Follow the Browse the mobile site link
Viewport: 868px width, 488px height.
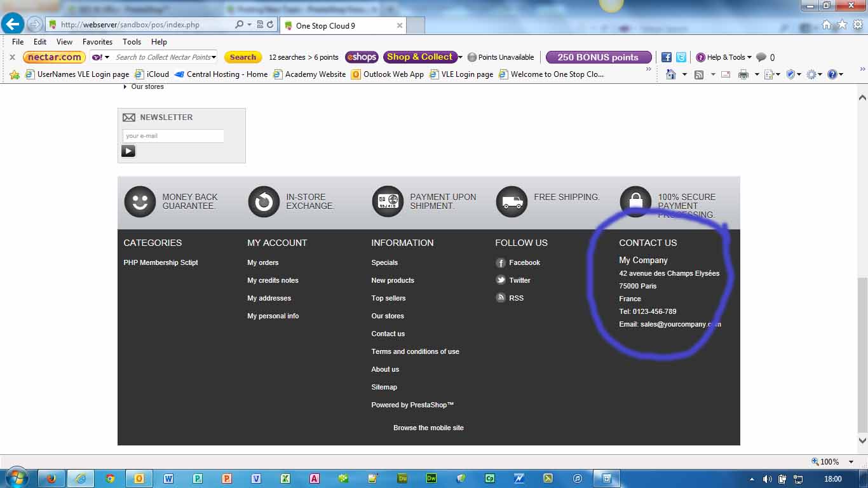tap(428, 428)
